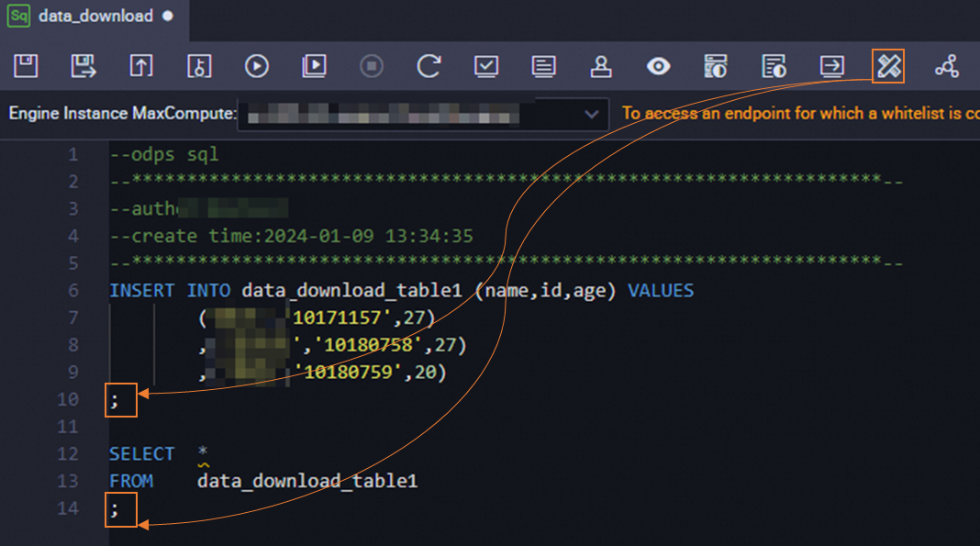Click the Run with Parameters icon
The image size is (980, 546).
click(x=314, y=65)
